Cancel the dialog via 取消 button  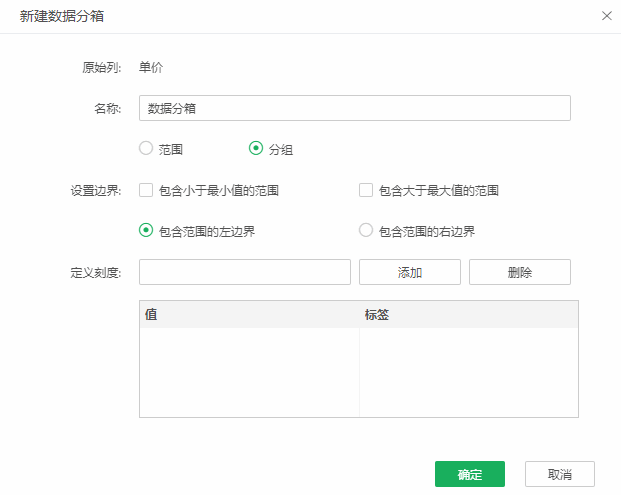pyautogui.click(x=560, y=474)
